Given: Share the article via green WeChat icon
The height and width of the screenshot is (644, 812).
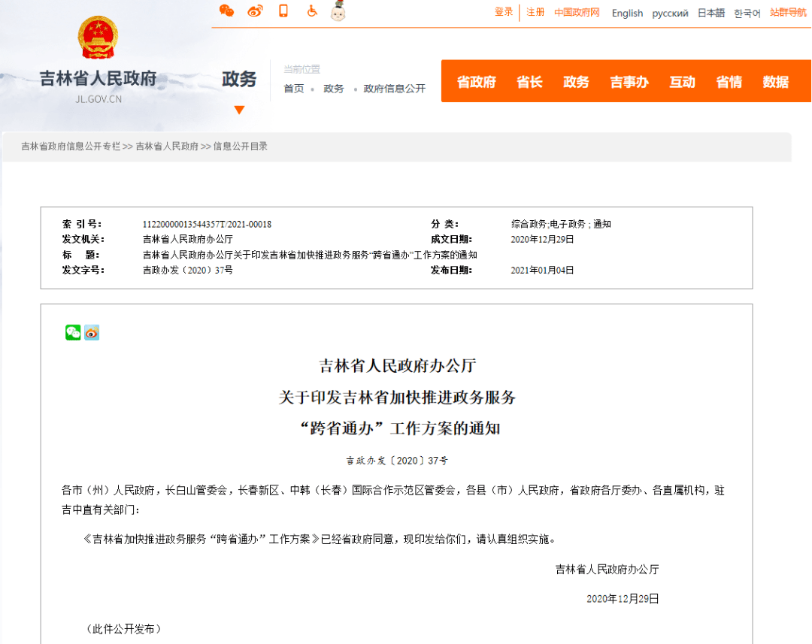Looking at the screenshot, I should click(73, 332).
